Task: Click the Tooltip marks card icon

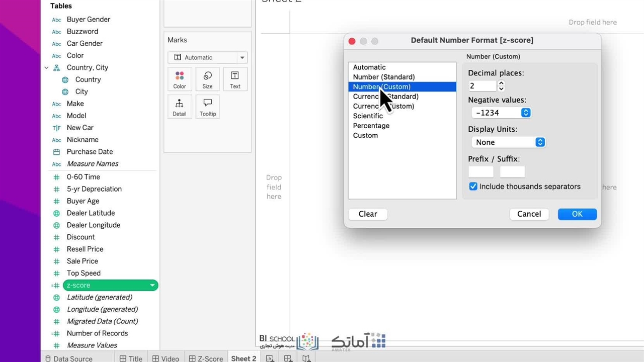Action: point(207,107)
